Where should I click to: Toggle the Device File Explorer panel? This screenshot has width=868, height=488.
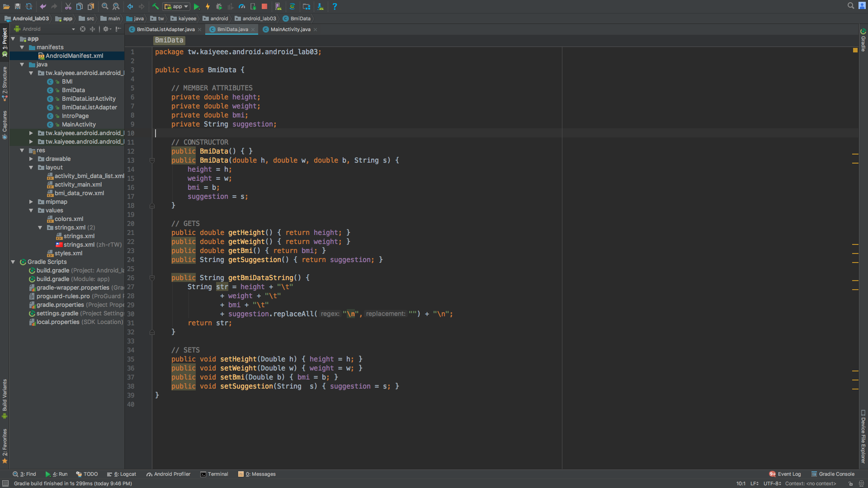(863, 436)
